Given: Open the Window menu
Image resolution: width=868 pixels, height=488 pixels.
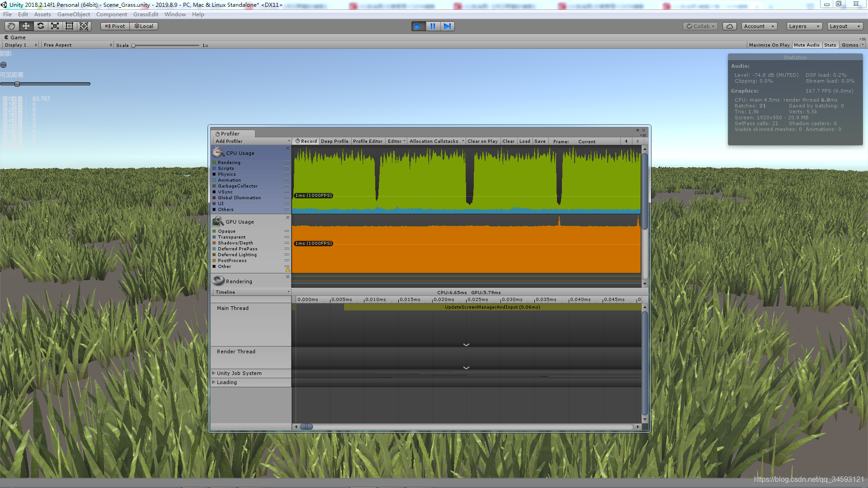Looking at the screenshot, I should tap(175, 14).
